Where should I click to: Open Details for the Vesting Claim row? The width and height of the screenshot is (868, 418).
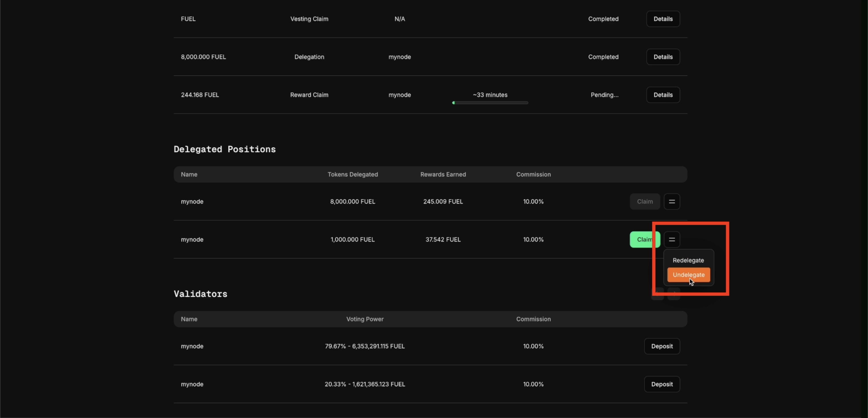(663, 19)
